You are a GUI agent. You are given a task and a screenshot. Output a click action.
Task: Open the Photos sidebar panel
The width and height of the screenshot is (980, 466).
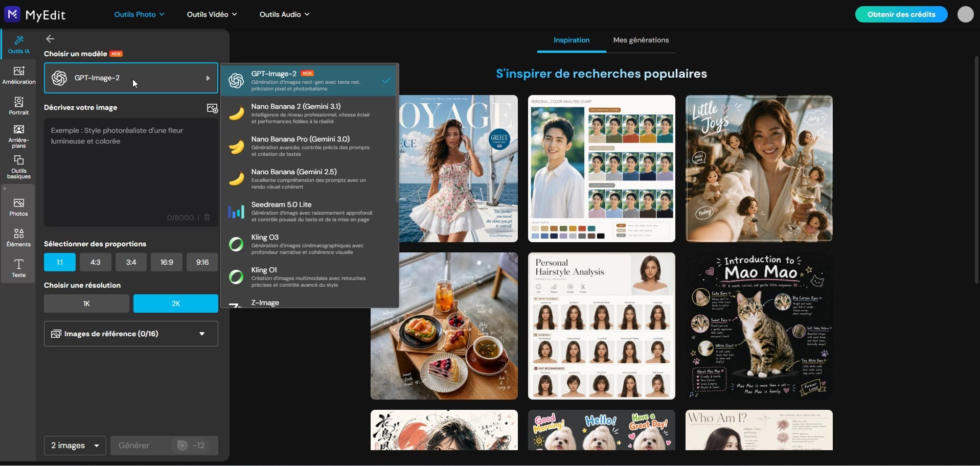[19, 207]
